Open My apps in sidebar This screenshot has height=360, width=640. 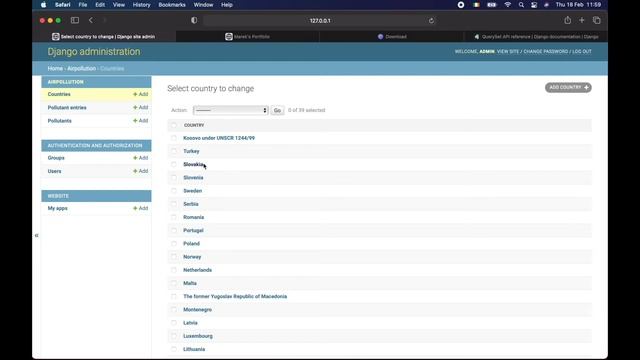tap(58, 208)
